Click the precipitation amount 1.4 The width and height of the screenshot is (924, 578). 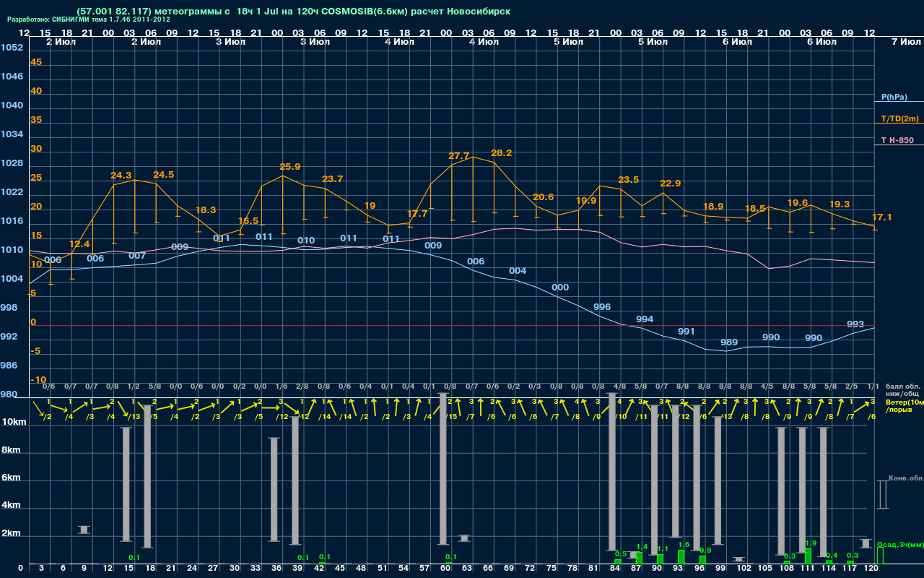click(642, 547)
